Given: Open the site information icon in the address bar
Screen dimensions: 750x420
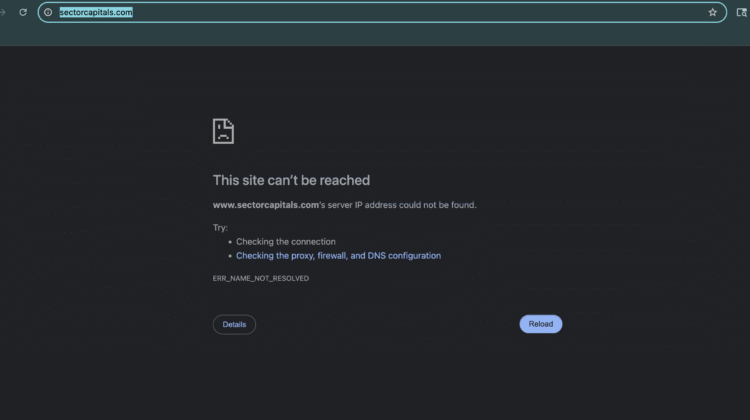Looking at the screenshot, I should [x=47, y=12].
